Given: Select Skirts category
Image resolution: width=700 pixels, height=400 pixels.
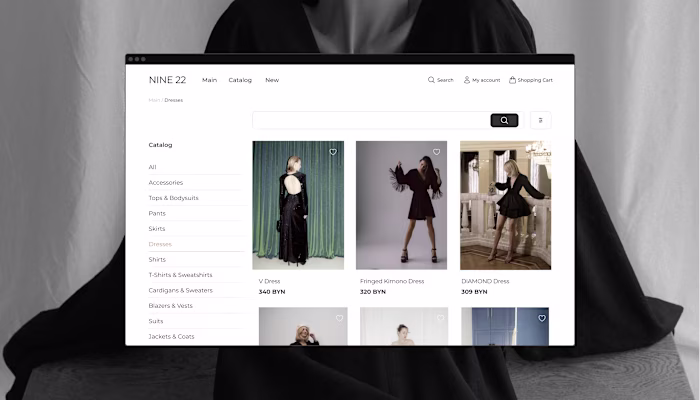Looking at the screenshot, I should click(157, 229).
